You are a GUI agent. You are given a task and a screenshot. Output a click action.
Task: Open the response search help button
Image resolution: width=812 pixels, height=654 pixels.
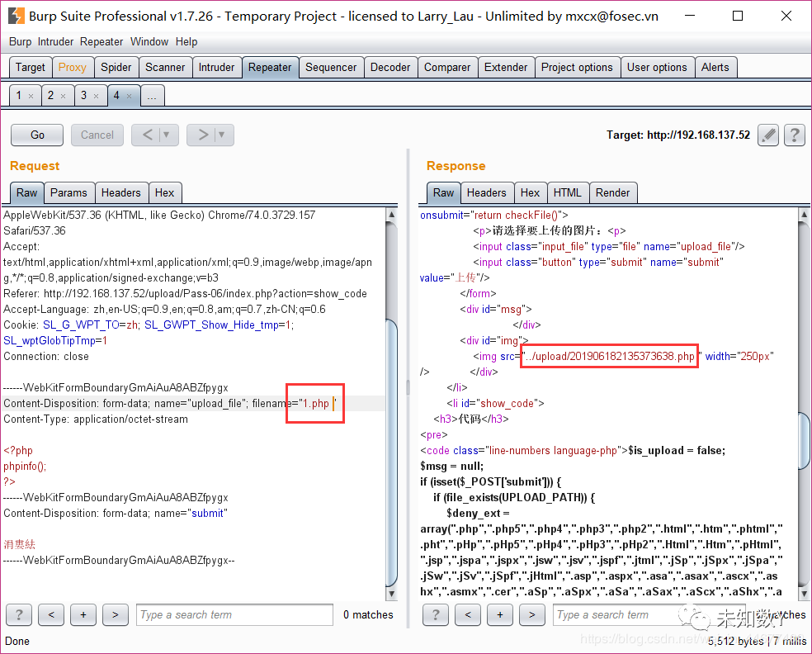[x=436, y=615]
